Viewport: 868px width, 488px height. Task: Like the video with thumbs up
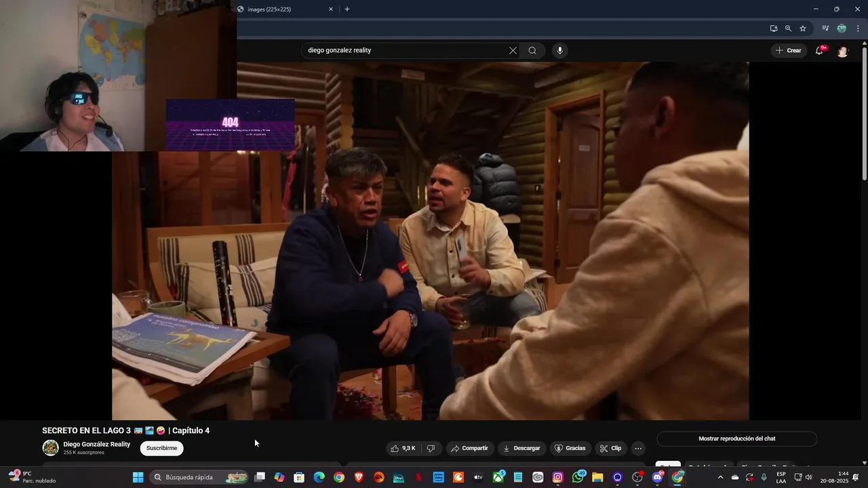[x=403, y=448]
